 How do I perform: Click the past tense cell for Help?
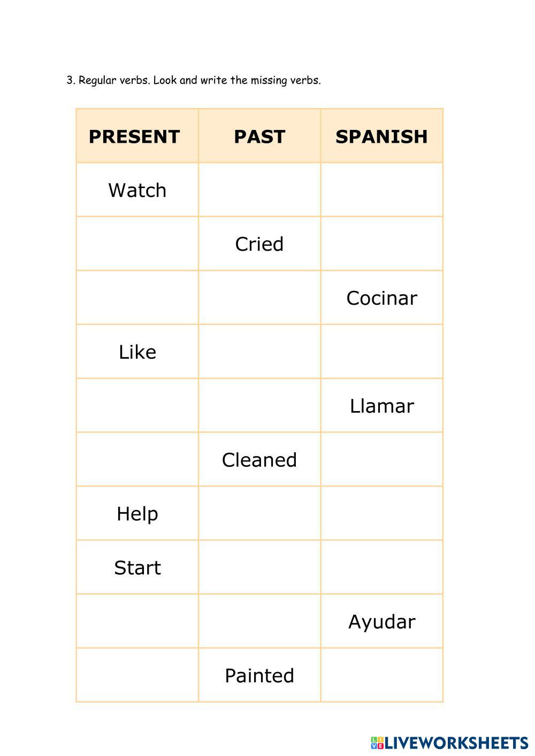coord(259,513)
